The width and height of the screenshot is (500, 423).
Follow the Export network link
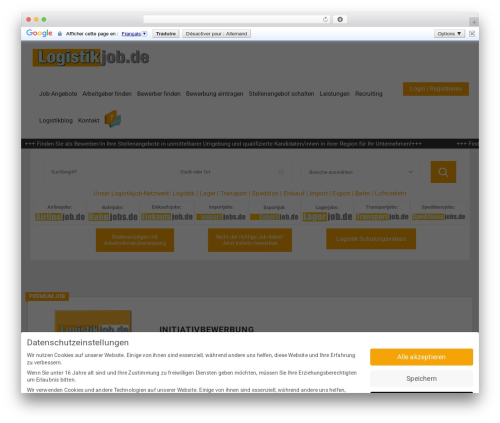[x=341, y=193]
